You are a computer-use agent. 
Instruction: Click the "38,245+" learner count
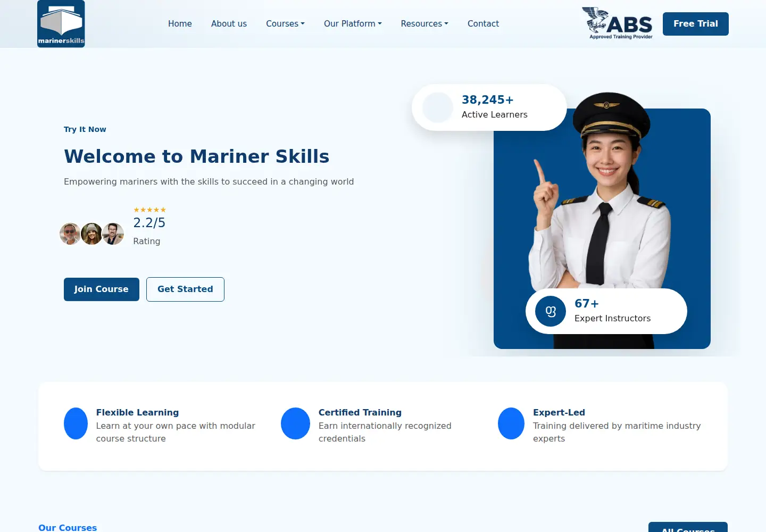(x=488, y=100)
